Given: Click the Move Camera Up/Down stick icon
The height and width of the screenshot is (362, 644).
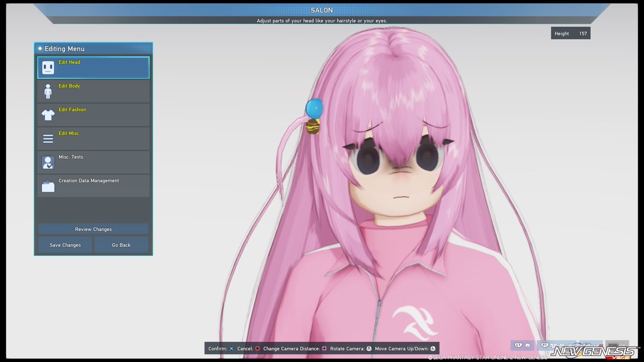Looking at the screenshot, I should (x=432, y=349).
